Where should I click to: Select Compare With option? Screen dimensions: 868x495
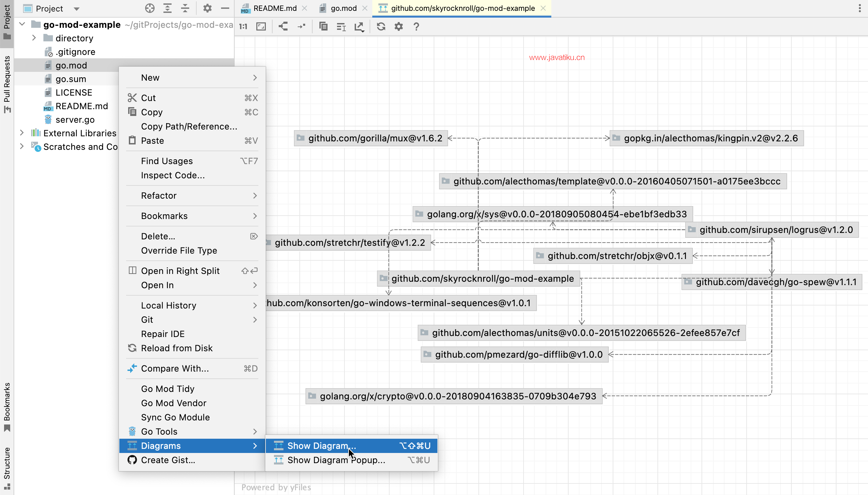[x=192, y=369]
